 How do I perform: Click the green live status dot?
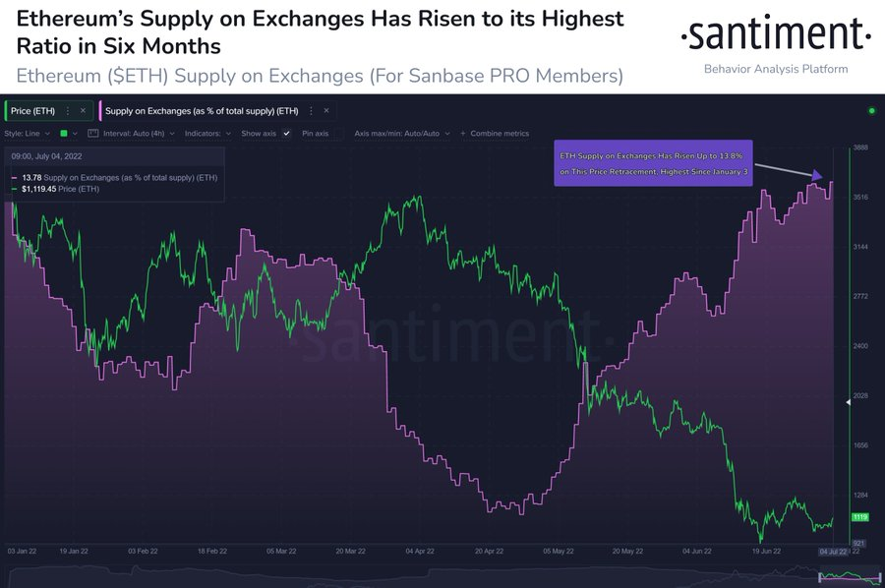[x=871, y=110]
